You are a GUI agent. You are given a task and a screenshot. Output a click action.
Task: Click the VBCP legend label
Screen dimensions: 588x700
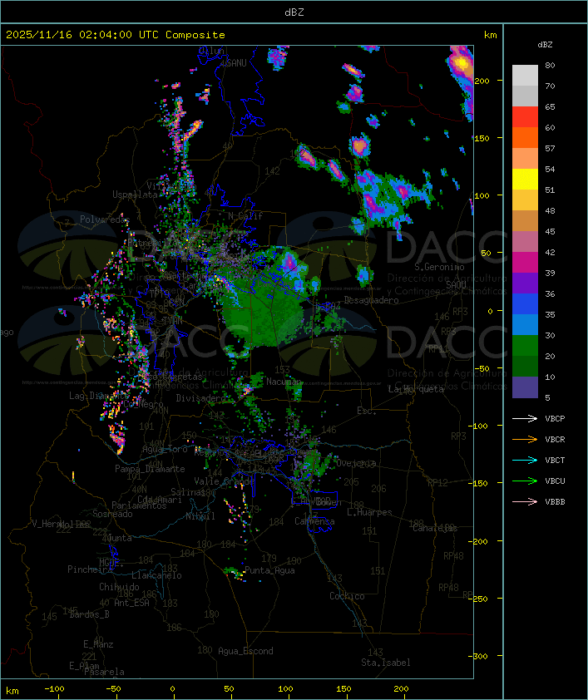[555, 418]
